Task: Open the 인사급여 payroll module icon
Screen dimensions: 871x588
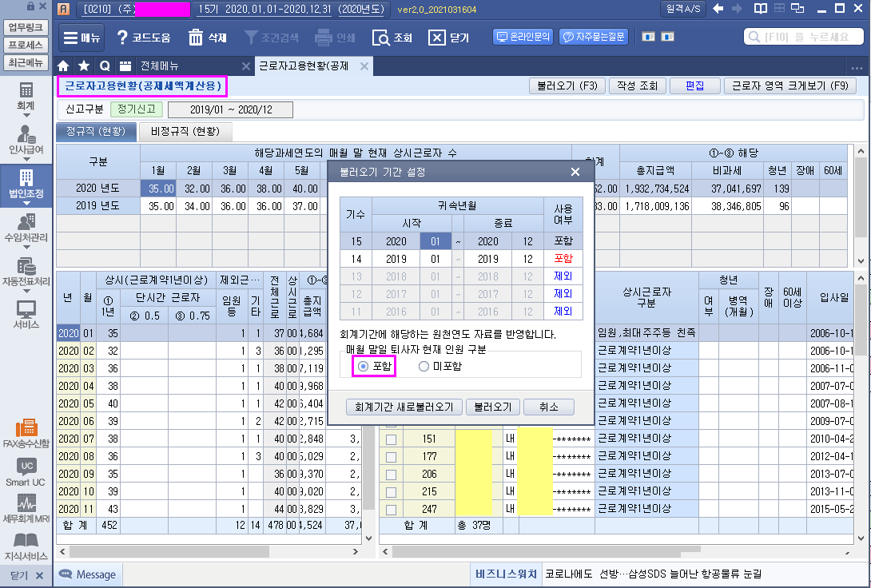Action: pyautogui.click(x=26, y=139)
